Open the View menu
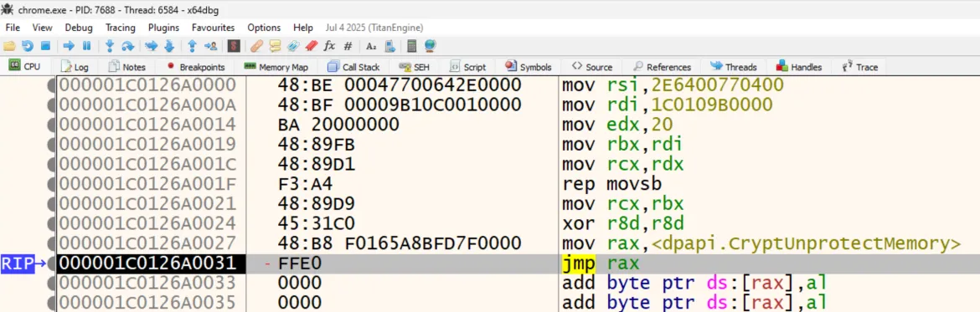This screenshot has height=312, width=980. [x=43, y=28]
